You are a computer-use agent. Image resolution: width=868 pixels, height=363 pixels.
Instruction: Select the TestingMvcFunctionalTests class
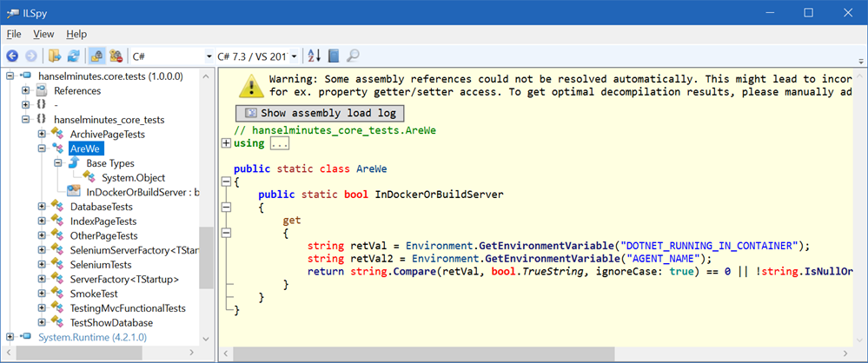[128, 307]
